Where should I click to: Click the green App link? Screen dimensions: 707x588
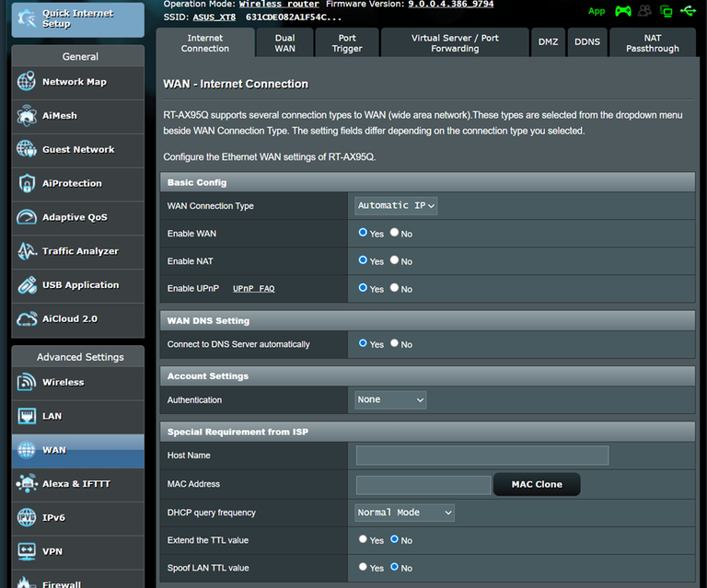click(x=597, y=11)
